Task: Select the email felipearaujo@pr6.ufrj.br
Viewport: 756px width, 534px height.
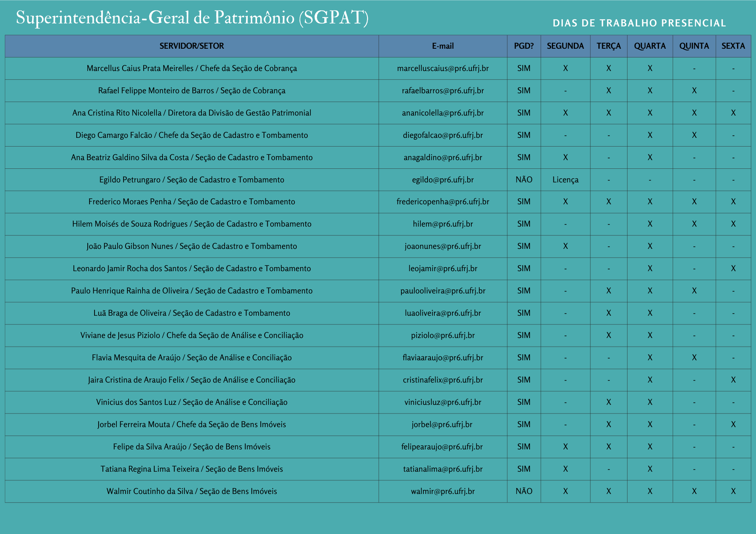Action: (x=442, y=447)
